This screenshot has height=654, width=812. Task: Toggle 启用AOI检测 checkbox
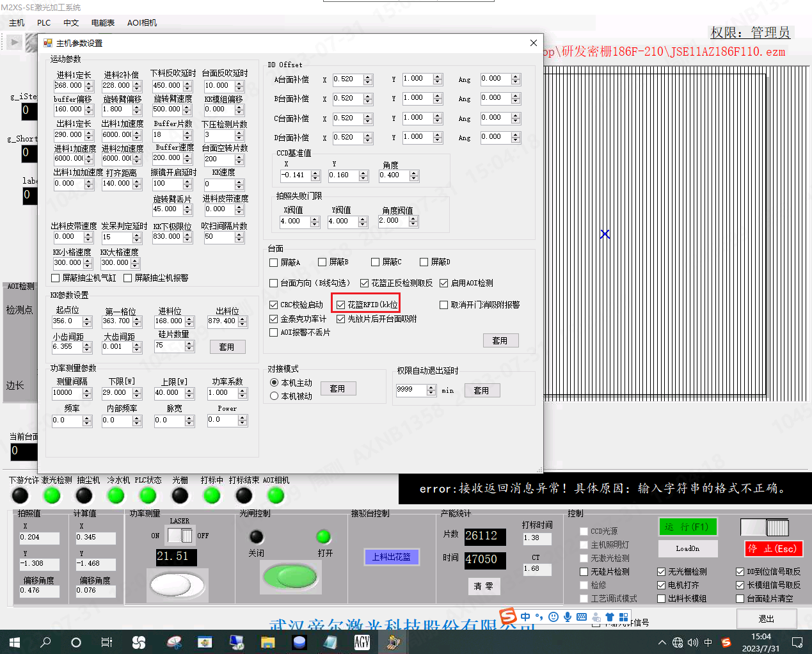click(x=443, y=283)
